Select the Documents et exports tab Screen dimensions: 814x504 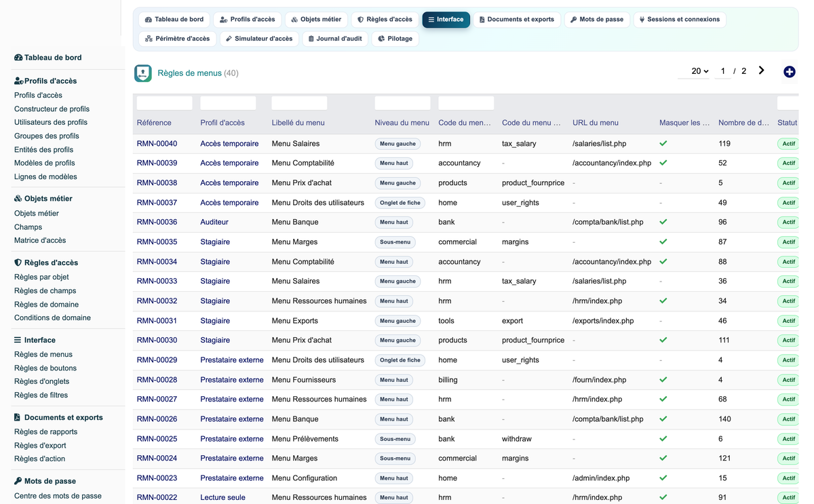(x=517, y=20)
